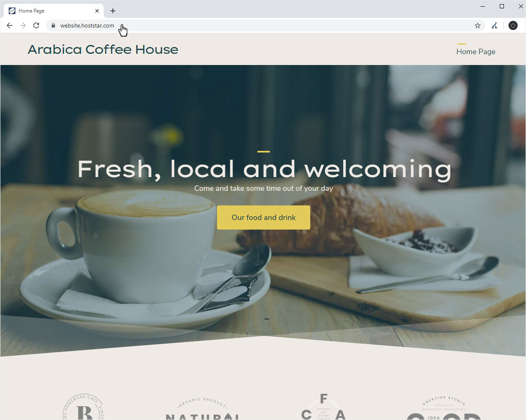Open the Home Page navigation menu item
Viewport: 526px width, 420px height.
point(476,52)
